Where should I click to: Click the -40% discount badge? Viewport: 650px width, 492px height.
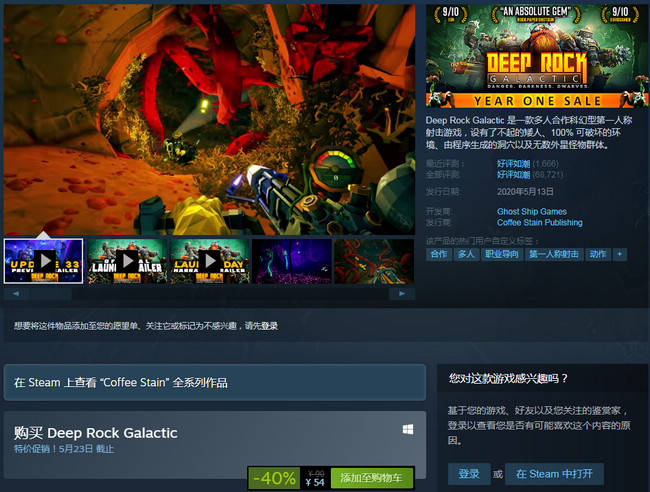(x=274, y=478)
